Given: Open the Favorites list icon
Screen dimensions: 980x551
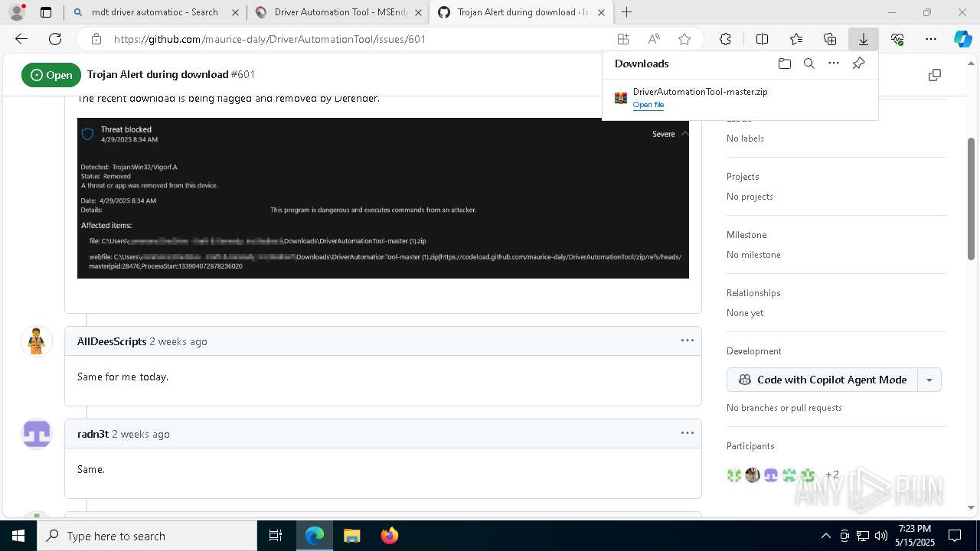Looking at the screenshot, I should (796, 39).
